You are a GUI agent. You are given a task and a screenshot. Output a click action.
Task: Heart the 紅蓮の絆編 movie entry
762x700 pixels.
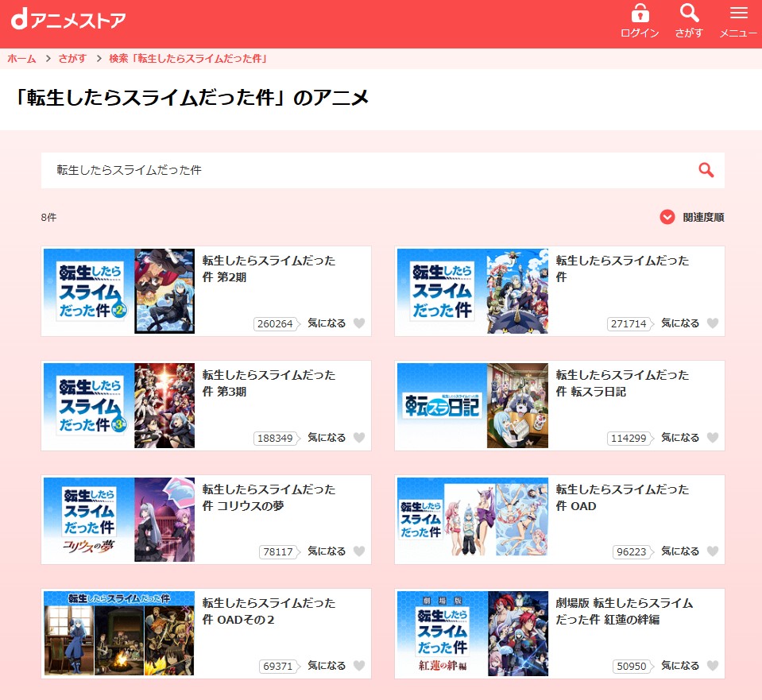pos(713,666)
